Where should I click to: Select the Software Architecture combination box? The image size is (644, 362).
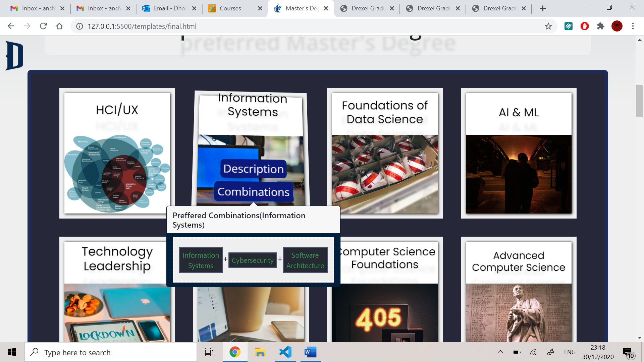[305, 260]
